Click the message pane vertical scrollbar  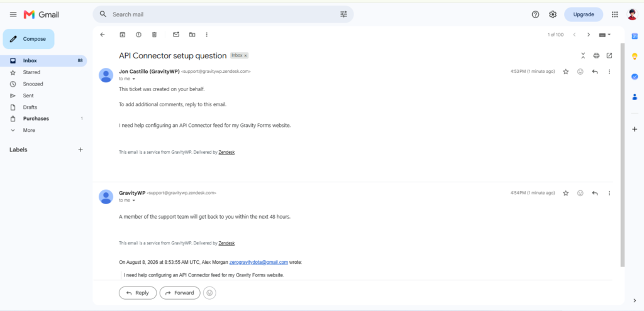point(623,154)
